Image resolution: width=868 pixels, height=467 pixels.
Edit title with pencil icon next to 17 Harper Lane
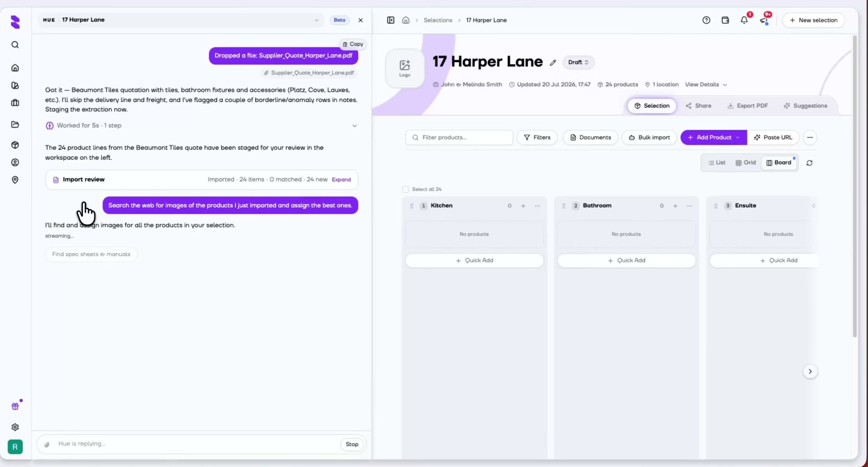(553, 62)
